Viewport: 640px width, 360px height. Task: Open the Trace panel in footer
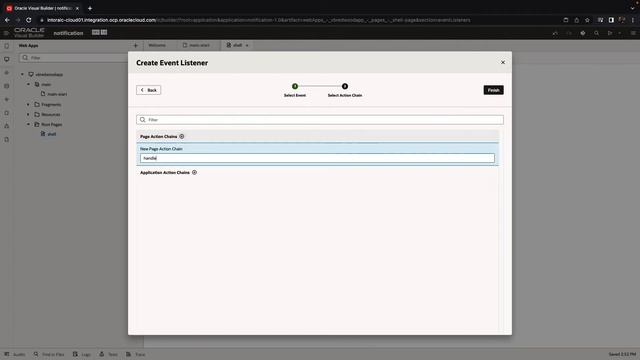[x=136, y=354]
